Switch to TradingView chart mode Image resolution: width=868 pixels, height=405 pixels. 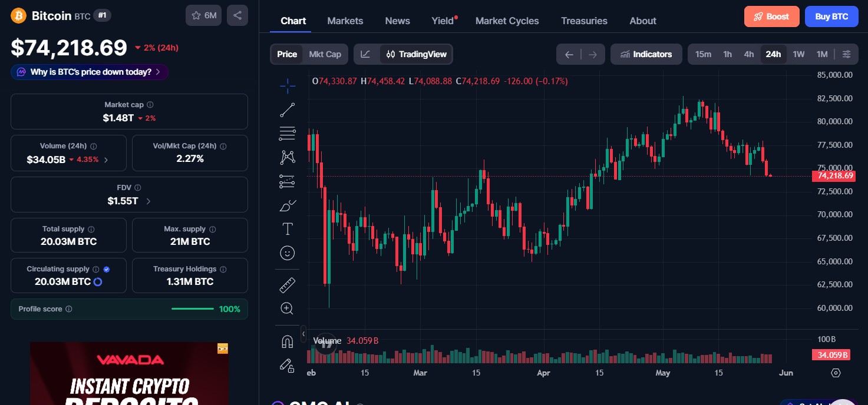(417, 54)
